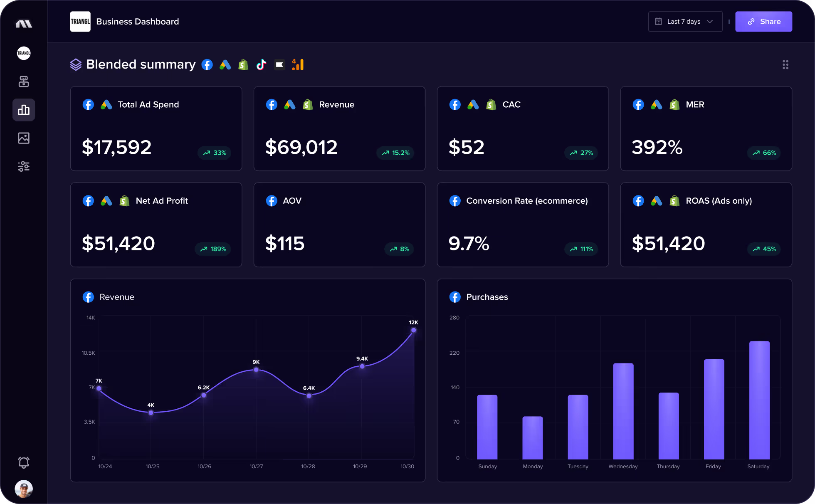815x504 pixels.
Task: Click the Blended summary layers icon
Action: point(76,64)
